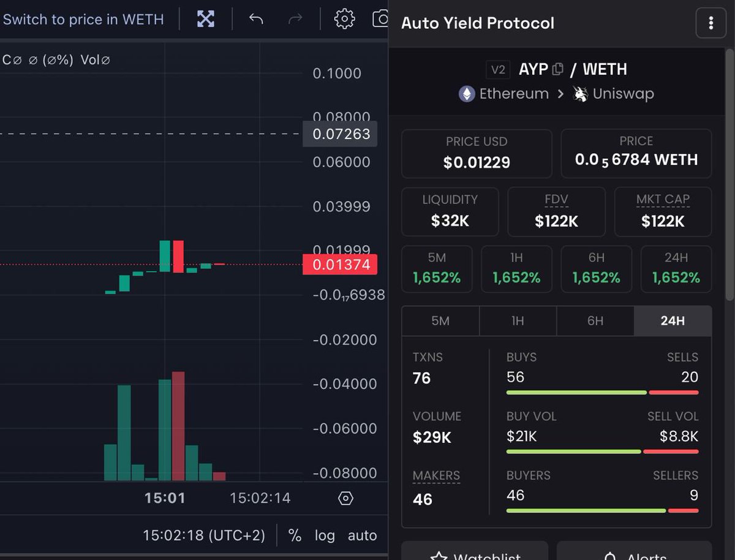Take a chart snapshot with the camera icon
The width and height of the screenshot is (735, 560).
pyautogui.click(x=381, y=18)
